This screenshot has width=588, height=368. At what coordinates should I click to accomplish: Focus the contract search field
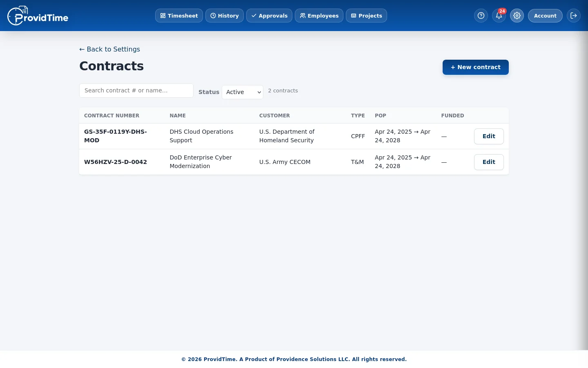[136, 90]
